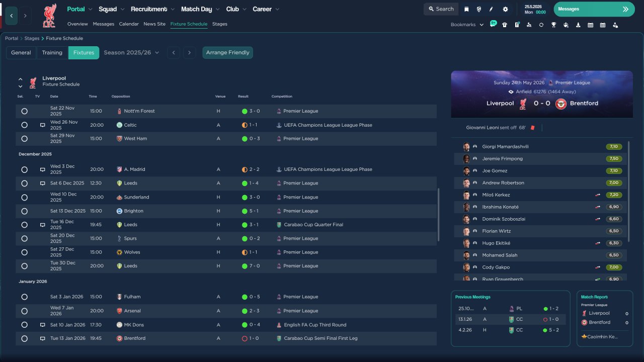Switch to the General tab
Screen dimensions: 644x362
click(x=21, y=53)
